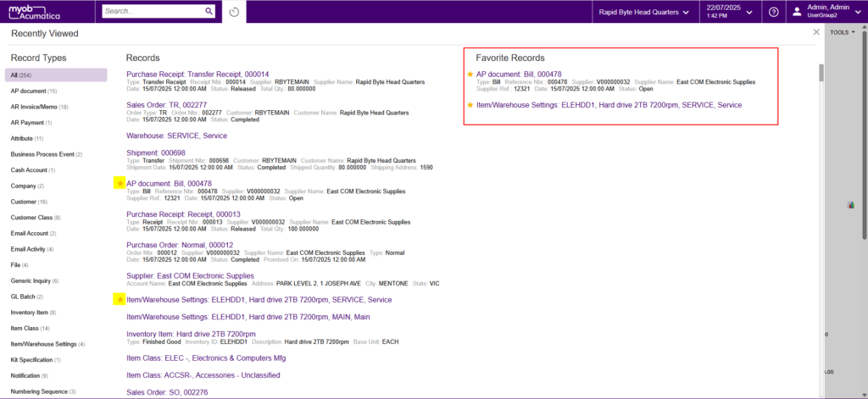Open Purchase Order: Normal, 000012
The height and width of the screenshot is (399, 868).
click(180, 245)
